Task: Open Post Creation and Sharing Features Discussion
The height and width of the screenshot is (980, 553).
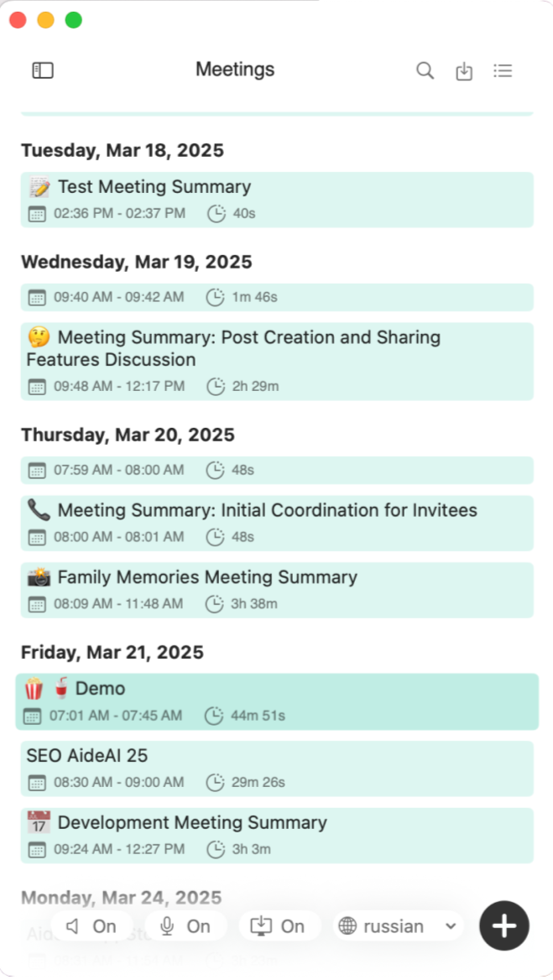Action: click(x=277, y=362)
